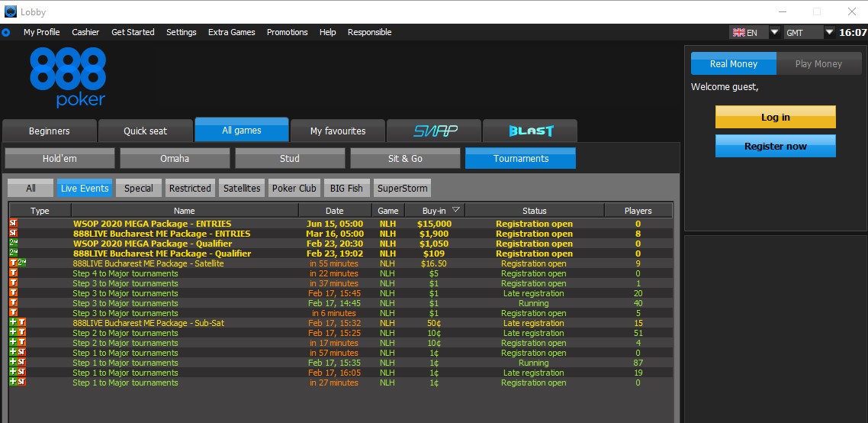868x423 pixels.
Task: Sort by the Players column header
Action: 638,211
